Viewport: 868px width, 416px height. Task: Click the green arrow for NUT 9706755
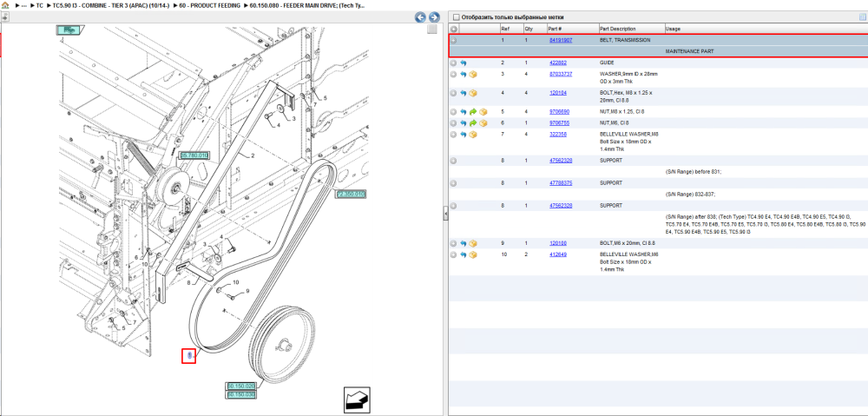click(x=473, y=123)
